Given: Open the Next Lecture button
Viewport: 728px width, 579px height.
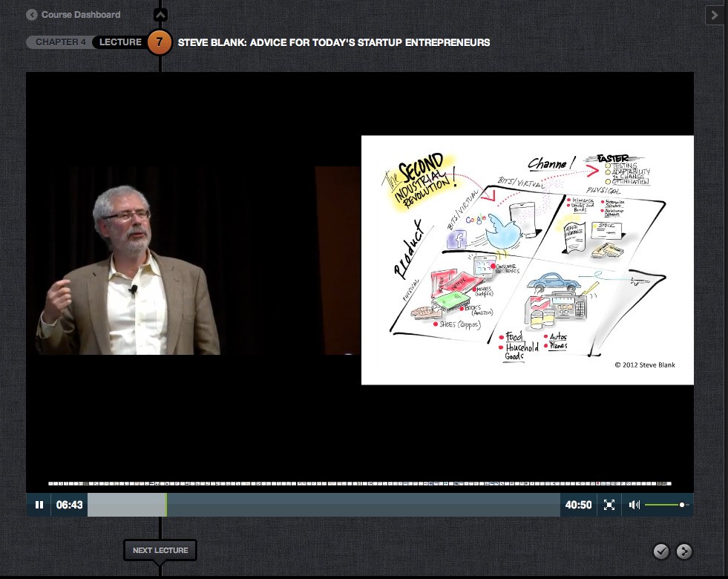Looking at the screenshot, I should click(x=160, y=550).
